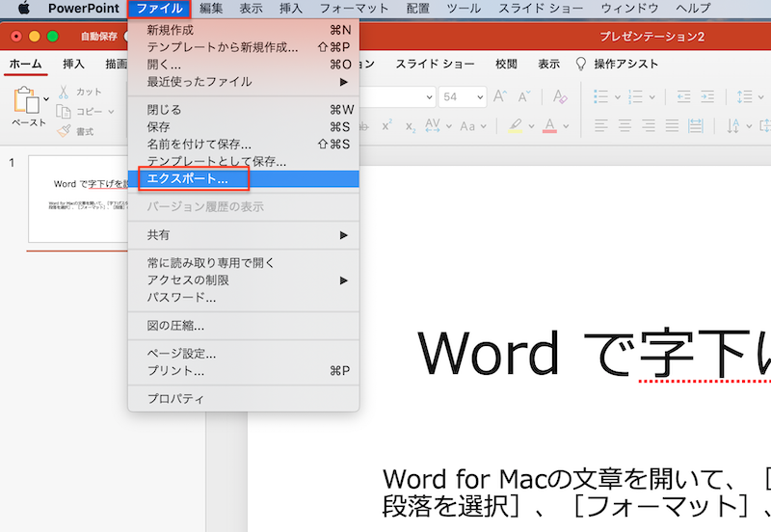Expand 最近使ったファイル submenu
This screenshot has width=771, height=532.
(x=244, y=82)
